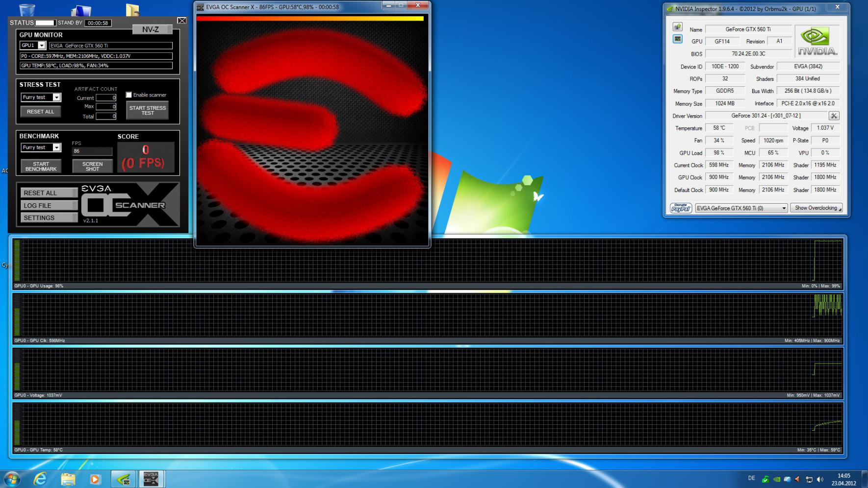
Task: Open OC Scanner Settings
Action: click(x=49, y=218)
